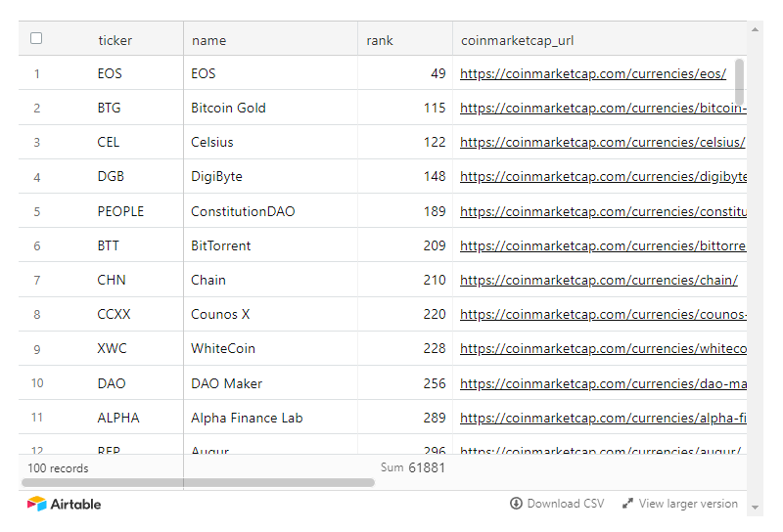Screen dimensions: 783x532
Task: Toggle the select-all checkbox in header
Action: (36, 38)
